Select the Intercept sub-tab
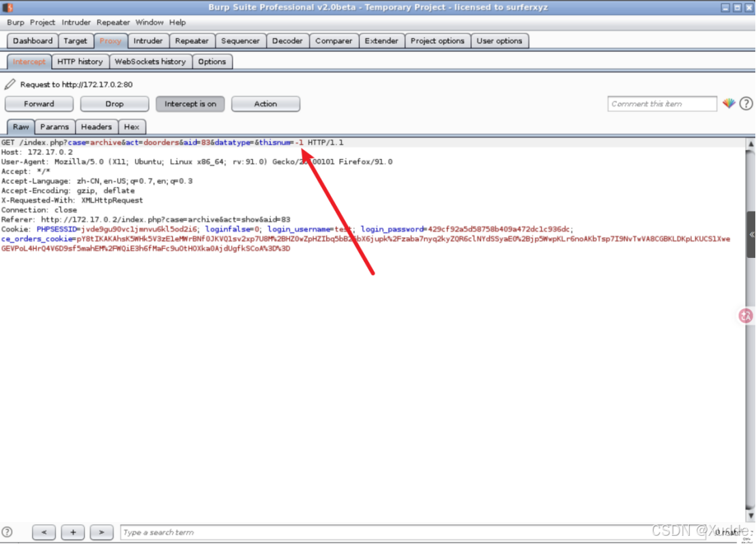This screenshot has height=544, width=756. pyautogui.click(x=29, y=61)
